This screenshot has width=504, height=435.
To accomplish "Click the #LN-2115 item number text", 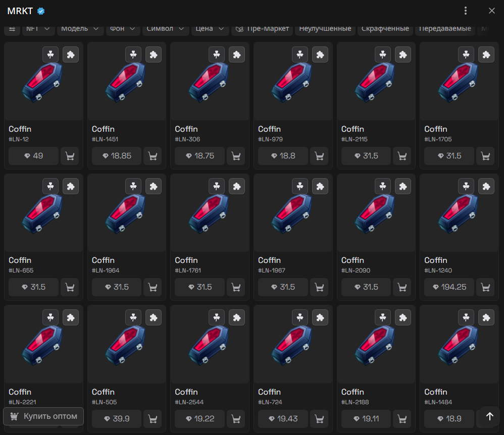I will point(354,139).
